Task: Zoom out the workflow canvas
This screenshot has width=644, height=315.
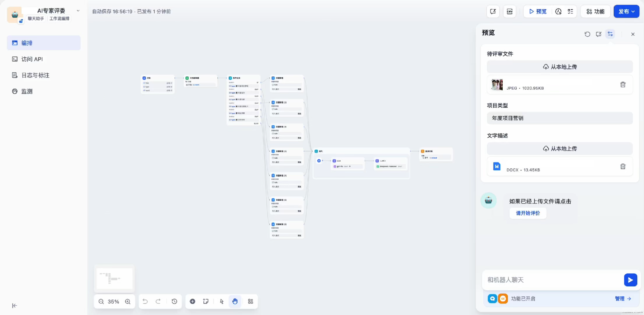Action: pyautogui.click(x=101, y=302)
